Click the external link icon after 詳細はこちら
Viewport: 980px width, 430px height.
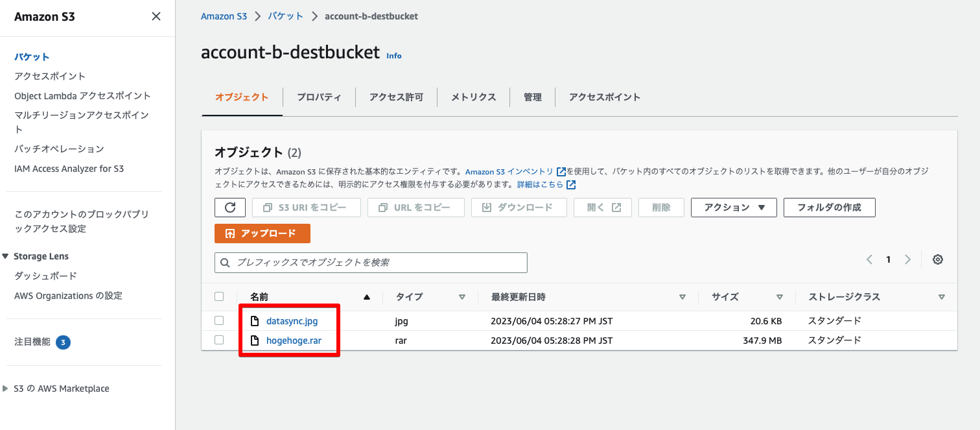pyautogui.click(x=571, y=185)
